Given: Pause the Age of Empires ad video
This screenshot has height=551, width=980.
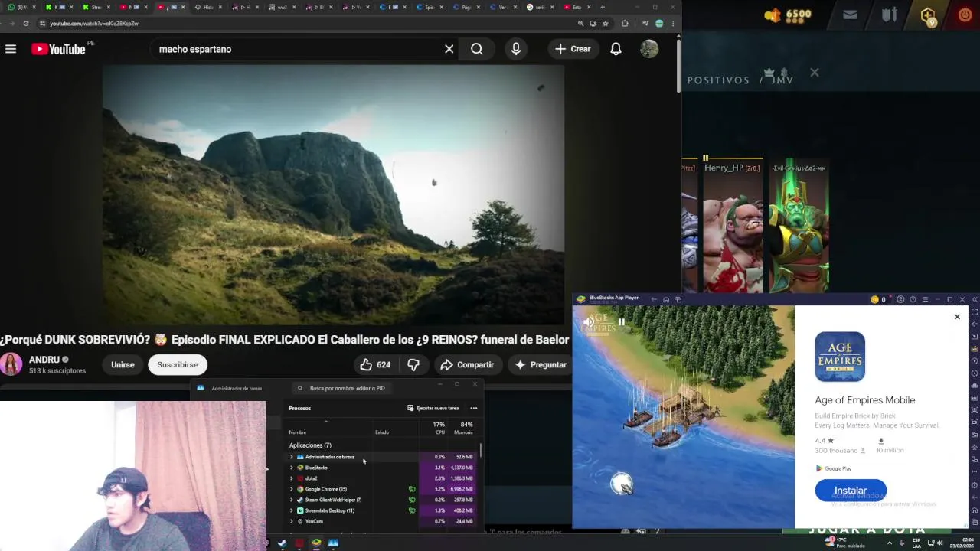Looking at the screenshot, I should pyautogui.click(x=621, y=322).
